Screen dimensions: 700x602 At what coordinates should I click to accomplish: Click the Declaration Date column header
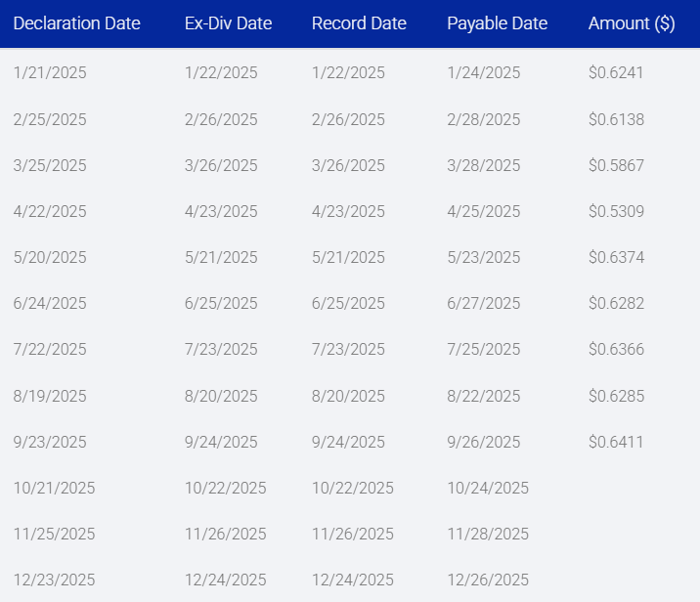click(77, 23)
